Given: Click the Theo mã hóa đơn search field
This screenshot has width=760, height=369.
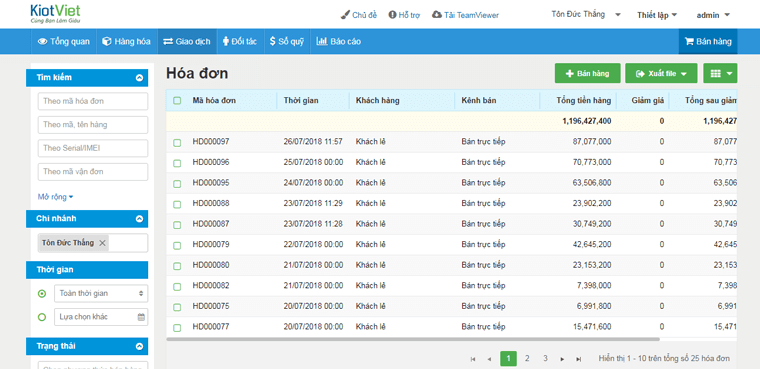Looking at the screenshot, I should coord(93,101).
